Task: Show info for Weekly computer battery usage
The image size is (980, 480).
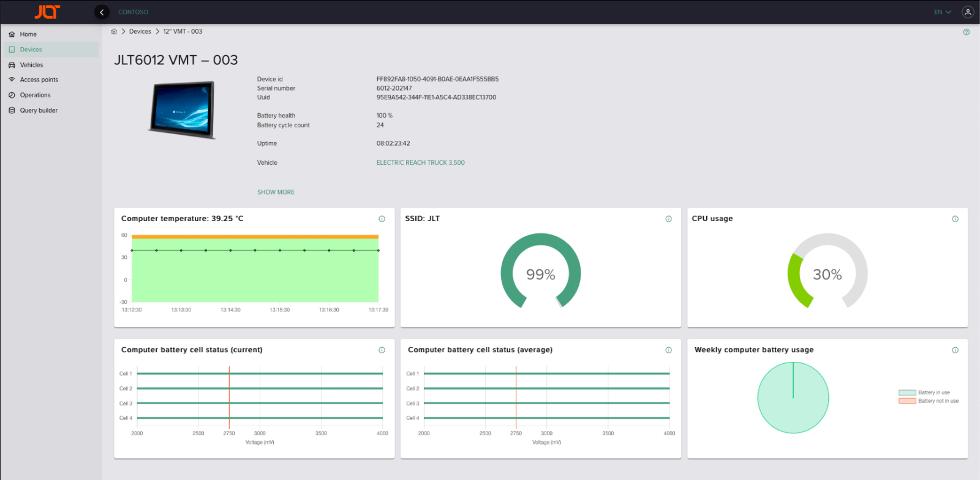Action: [x=955, y=350]
